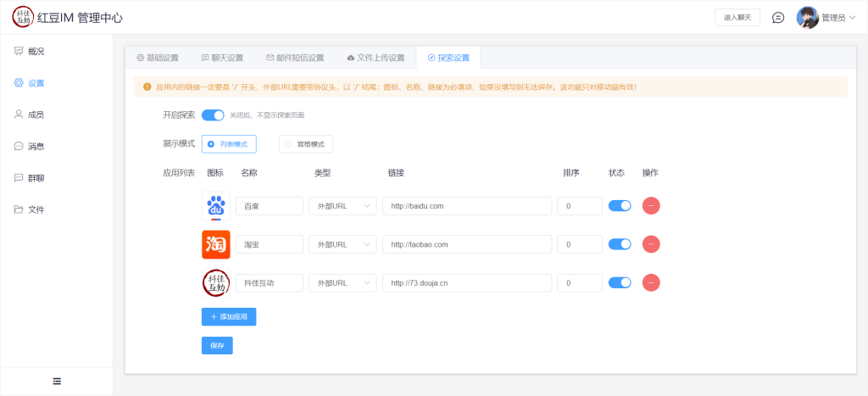The image size is (868, 396).
Task: Toggle the 开启探索 switch
Action: pyautogui.click(x=213, y=115)
